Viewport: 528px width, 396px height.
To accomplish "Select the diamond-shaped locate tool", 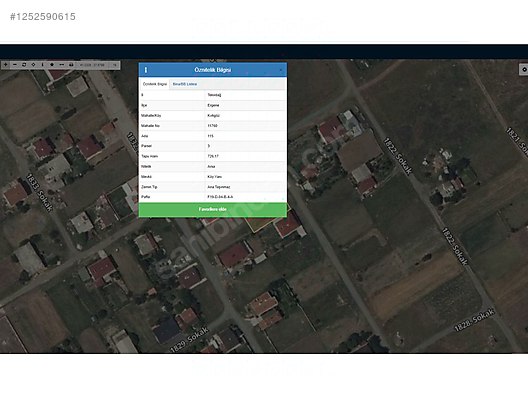I will 33,64.
